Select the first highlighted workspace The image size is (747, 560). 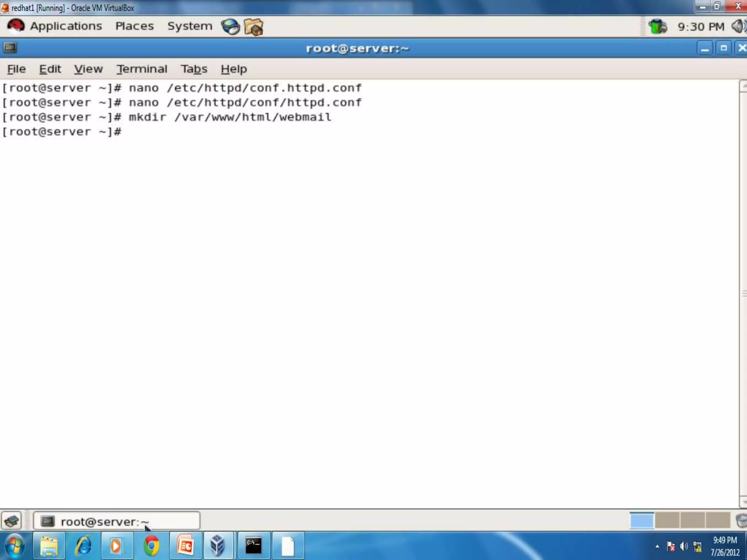tap(642, 520)
